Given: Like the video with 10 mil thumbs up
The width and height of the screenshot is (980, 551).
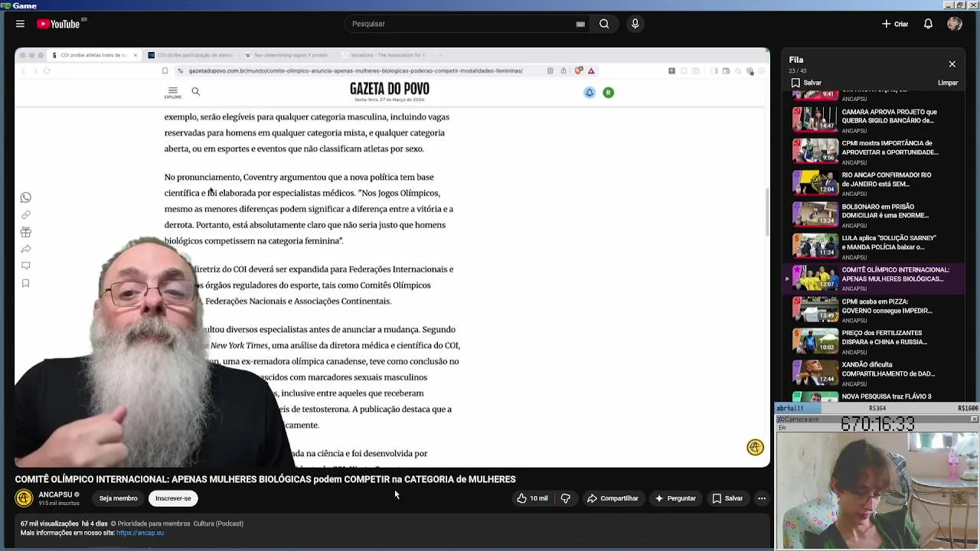Looking at the screenshot, I should click(x=532, y=498).
